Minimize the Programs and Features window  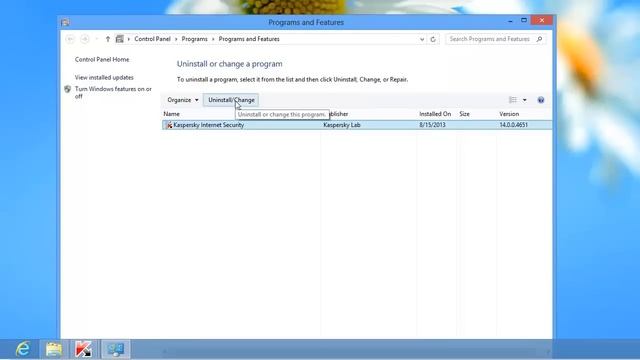tap(510, 21)
